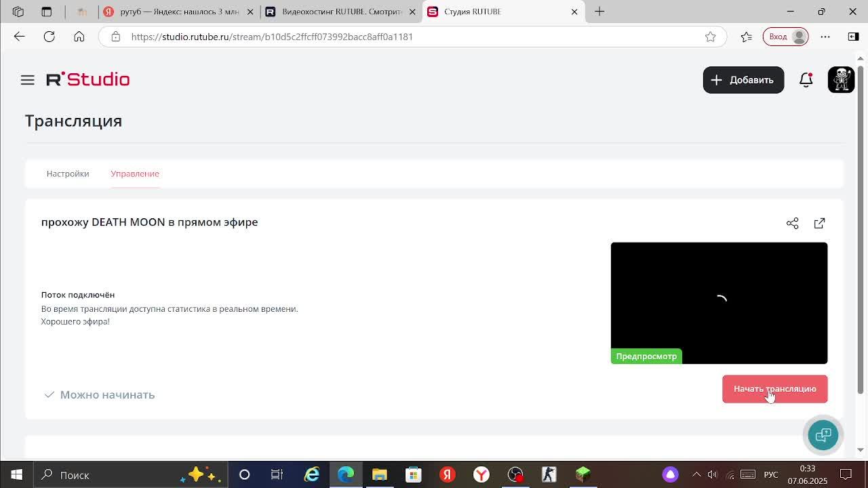
Task: Open File Explorer from the taskbar
Action: click(x=380, y=474)
